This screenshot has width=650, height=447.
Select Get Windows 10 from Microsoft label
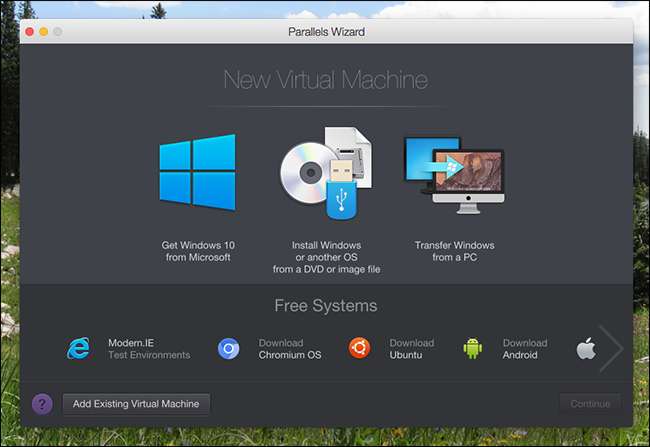click(x=198, y=251)
